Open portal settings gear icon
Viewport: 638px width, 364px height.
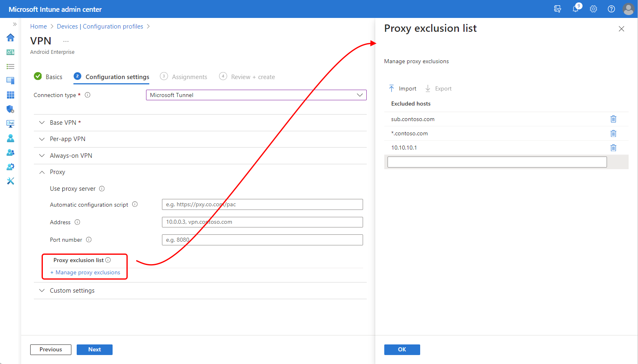[x=594, y=9]
